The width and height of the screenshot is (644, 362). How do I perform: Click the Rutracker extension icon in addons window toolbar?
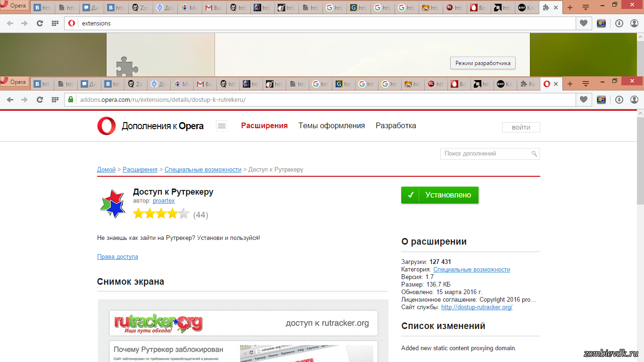click(x=601, y=99)
